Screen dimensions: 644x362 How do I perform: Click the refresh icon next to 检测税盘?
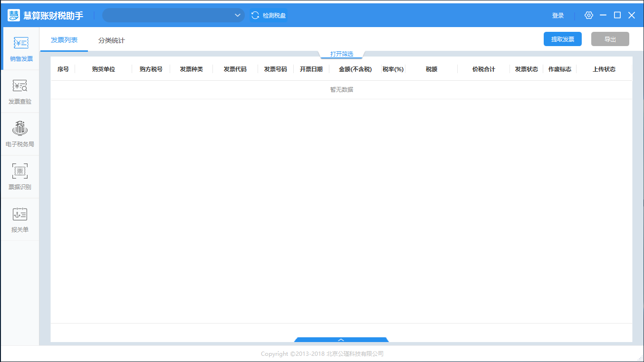(255, 15)
